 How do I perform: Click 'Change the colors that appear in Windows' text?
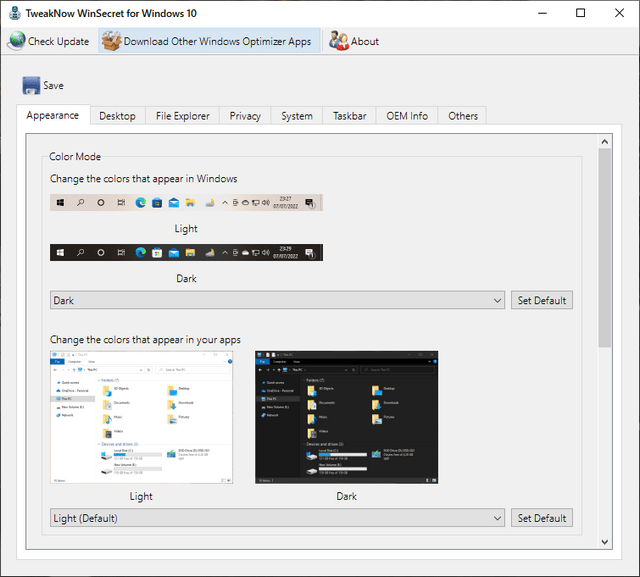[x=144, y=179]
